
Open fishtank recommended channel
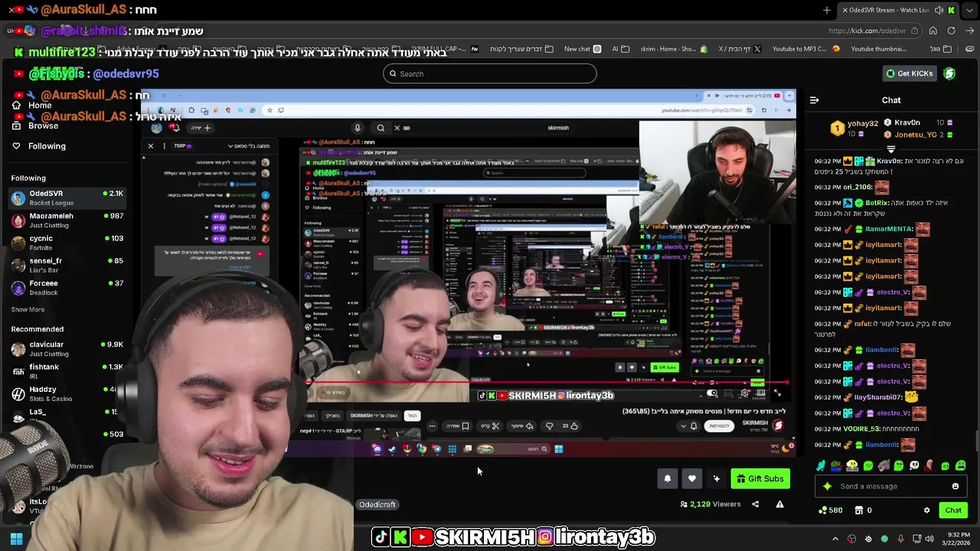67,371
